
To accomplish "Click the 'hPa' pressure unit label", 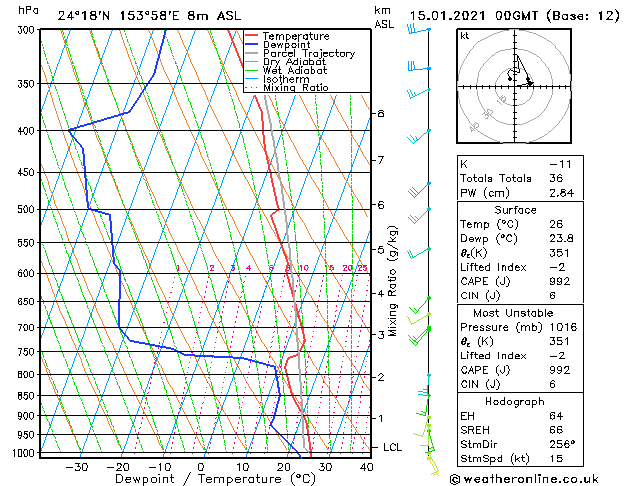I will coord(28,10).
